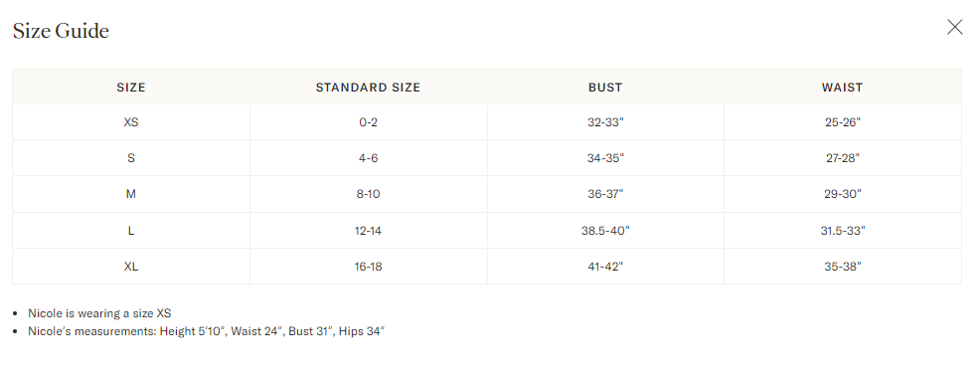Click the 25-26" waist measurement
Viewport: 980px width, 379px height.
[843, 122]
